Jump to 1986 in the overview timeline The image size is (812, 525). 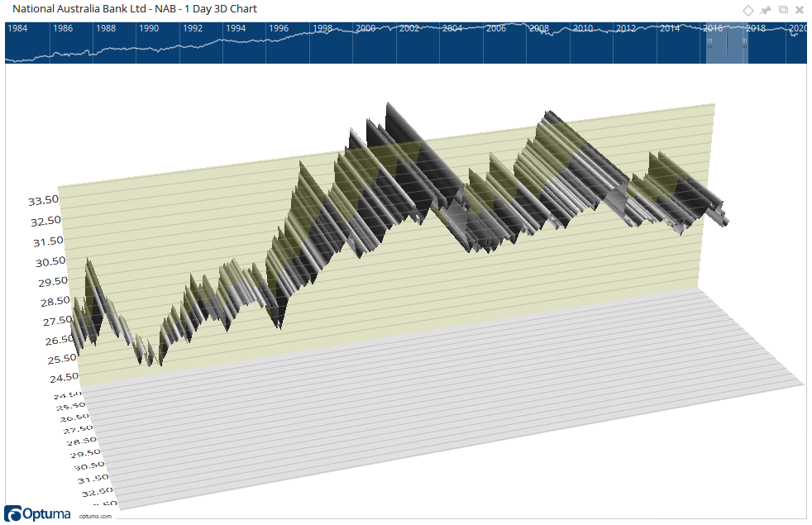point(63,28)
